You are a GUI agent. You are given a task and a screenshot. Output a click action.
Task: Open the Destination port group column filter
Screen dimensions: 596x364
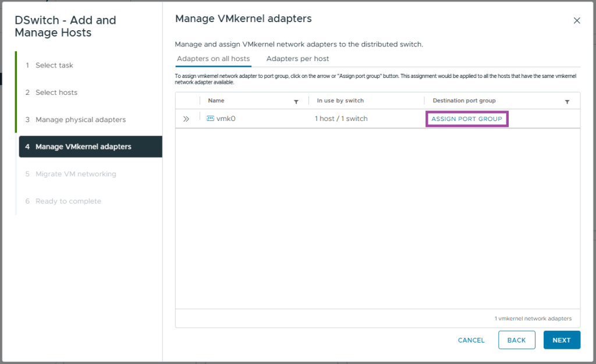click(567, 102)
